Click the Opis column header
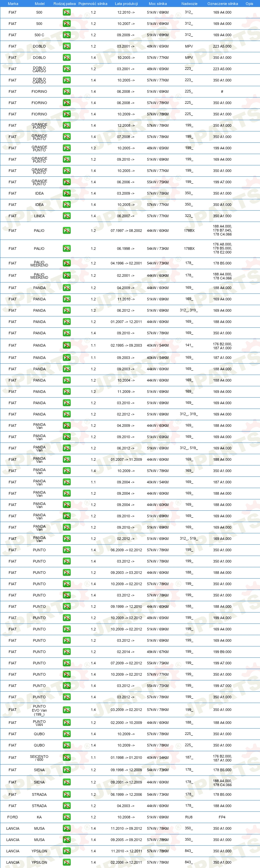 [249, 4]
